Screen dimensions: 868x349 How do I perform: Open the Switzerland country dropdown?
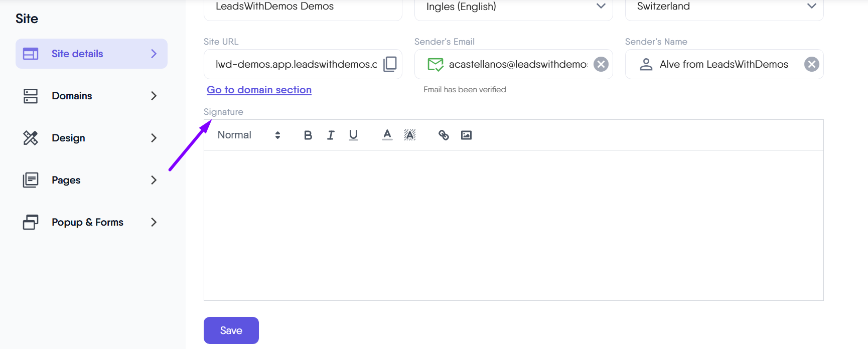724,7
